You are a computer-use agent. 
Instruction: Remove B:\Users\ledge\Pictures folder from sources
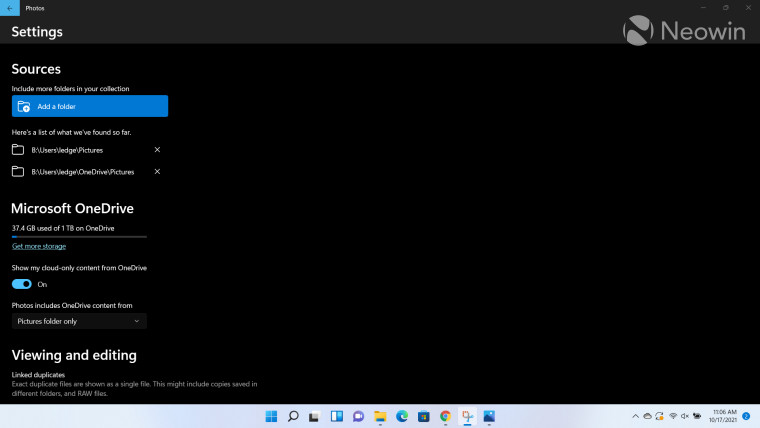pyautogui.click(x=157, y=150)
